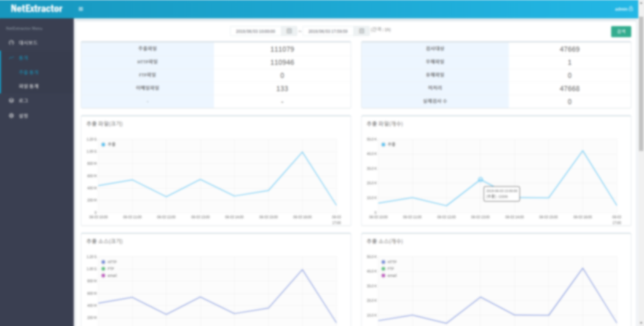Click the Log menu icon in sidebar

[x=11, y=100]
